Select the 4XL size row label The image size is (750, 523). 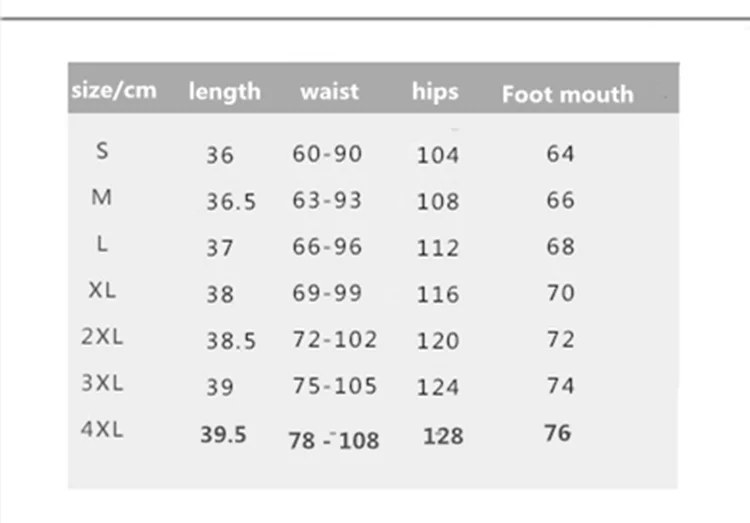pyautogui.click(x=102, y=429)
